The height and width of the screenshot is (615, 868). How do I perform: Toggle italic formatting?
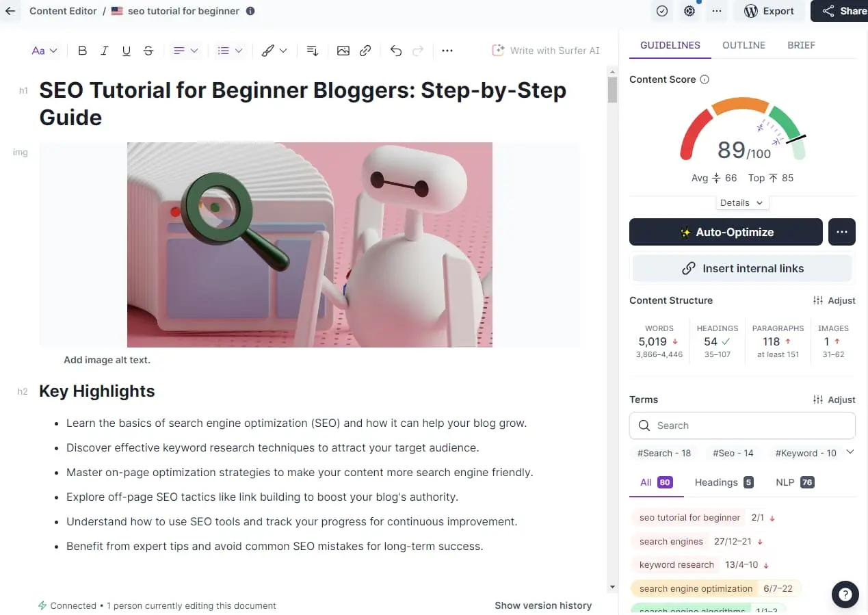104,51
